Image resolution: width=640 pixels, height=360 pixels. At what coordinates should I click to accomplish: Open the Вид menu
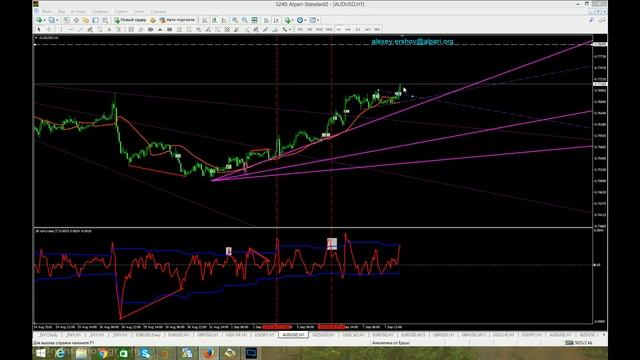click(x=61, y=11)
